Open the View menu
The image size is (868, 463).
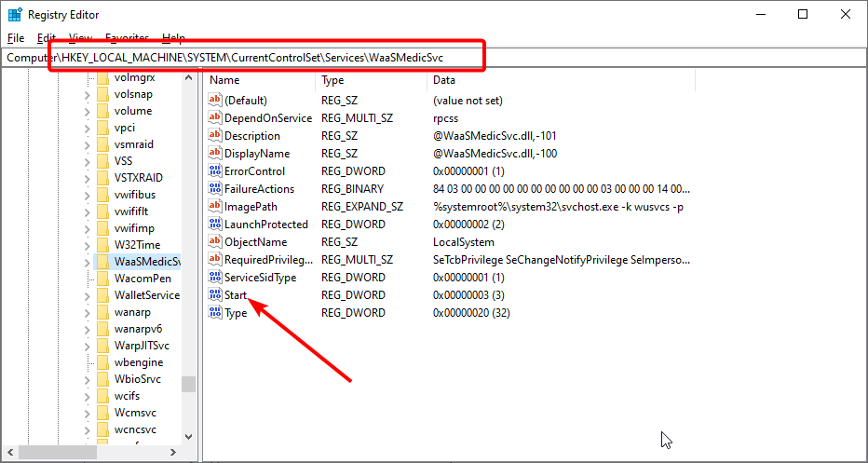[80, 38]
